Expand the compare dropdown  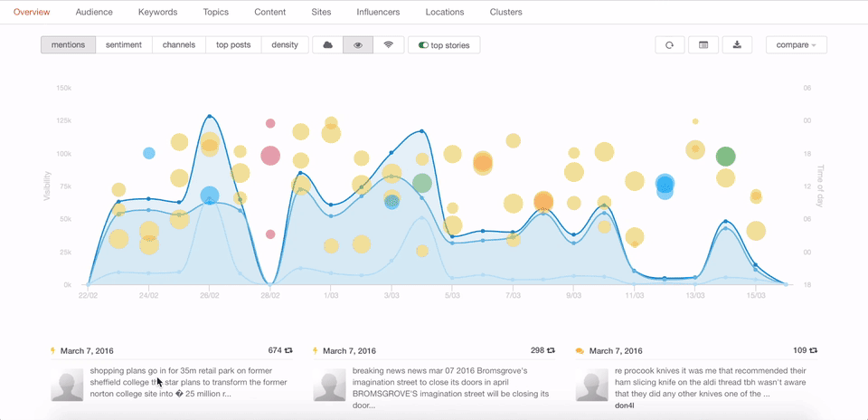(x=796, y=45)
